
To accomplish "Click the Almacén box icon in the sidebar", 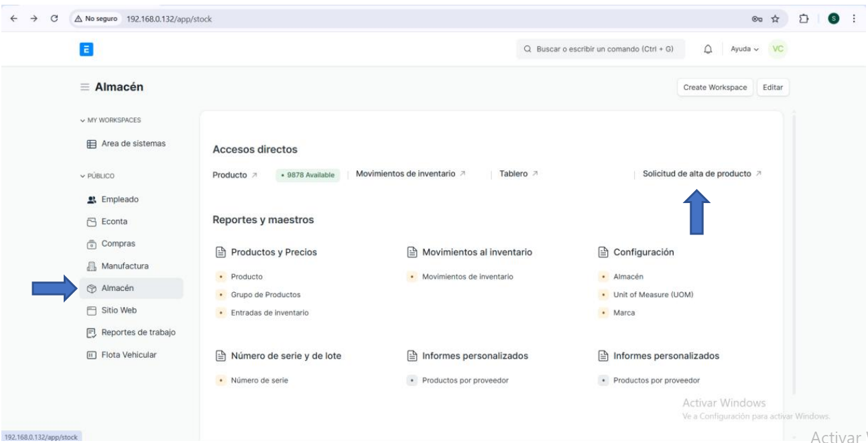I will [92, 288].
